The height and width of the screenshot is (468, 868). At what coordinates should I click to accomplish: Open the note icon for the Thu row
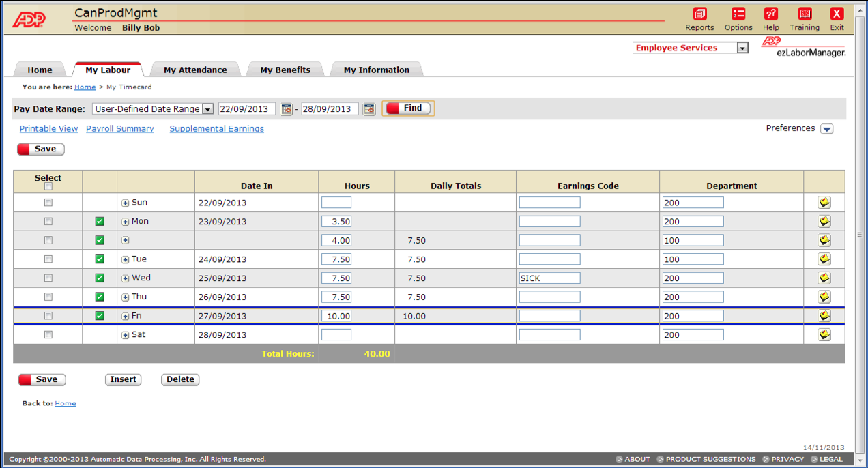(824, 297)
